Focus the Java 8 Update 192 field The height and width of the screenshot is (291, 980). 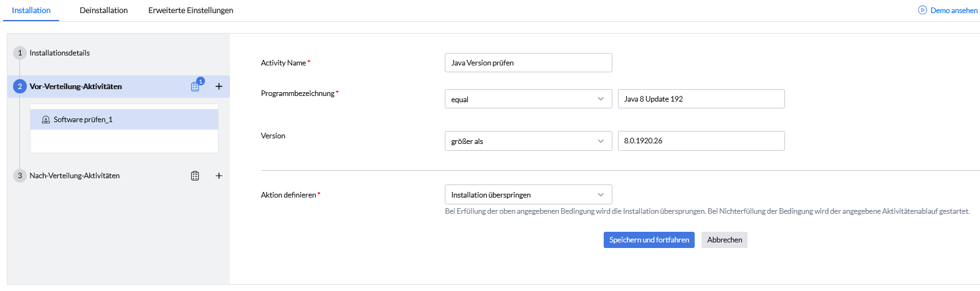click(700, 99)
